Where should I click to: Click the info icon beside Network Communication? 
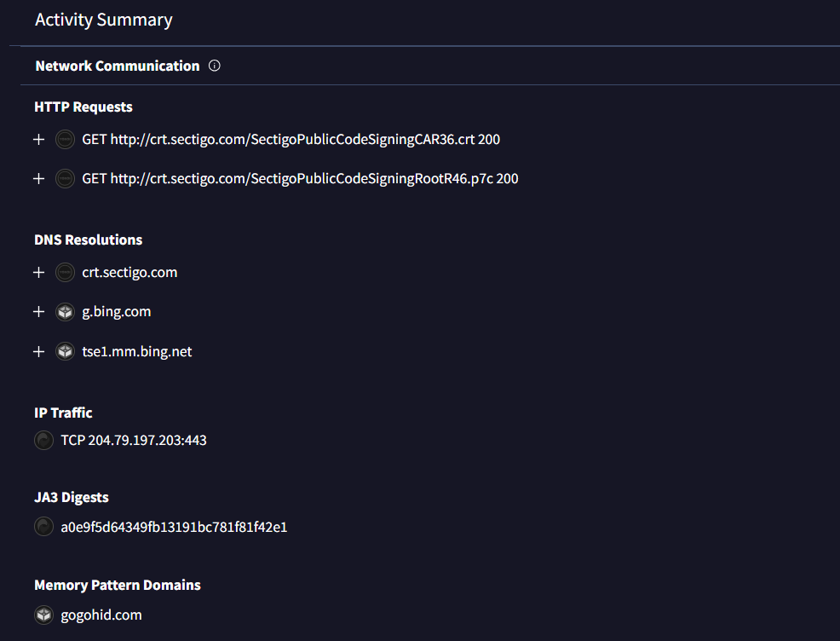click(215, 66)
